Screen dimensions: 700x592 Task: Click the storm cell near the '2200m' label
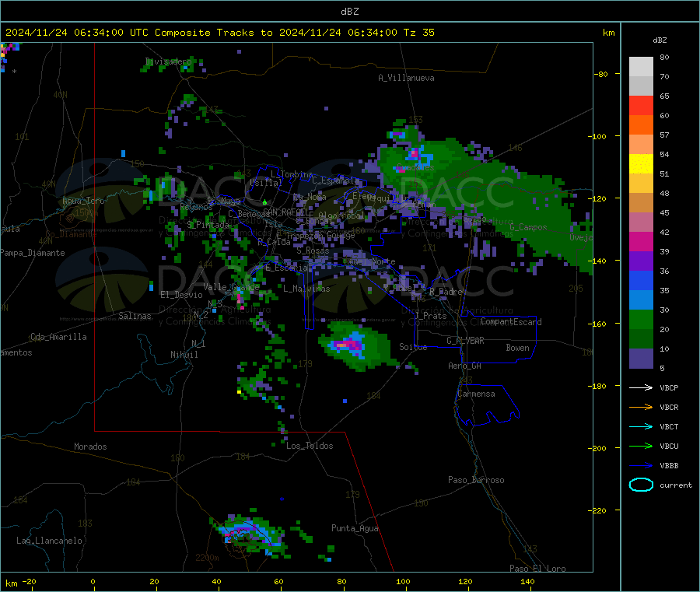250,534
